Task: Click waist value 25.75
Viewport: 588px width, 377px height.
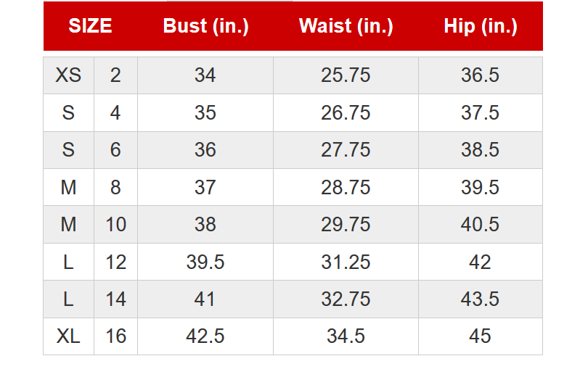Action: point(346,75)
